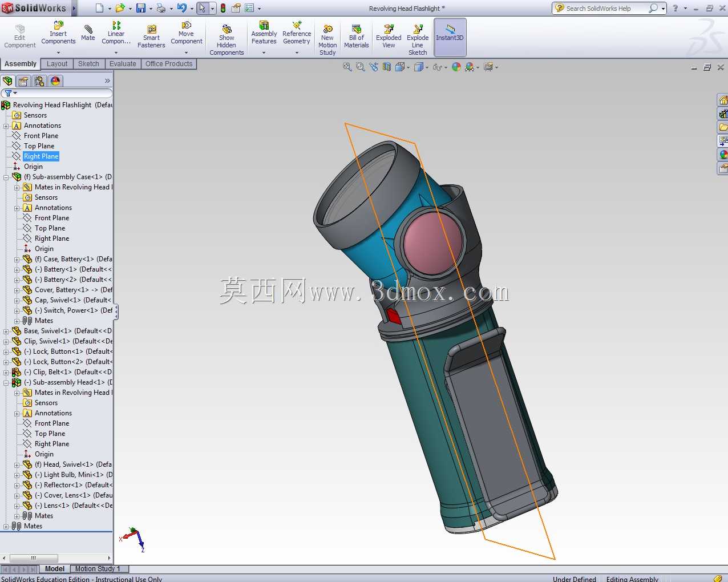Select Lock, Button<2> component
Screen dimensions: 728x582
tap(68, 362)
